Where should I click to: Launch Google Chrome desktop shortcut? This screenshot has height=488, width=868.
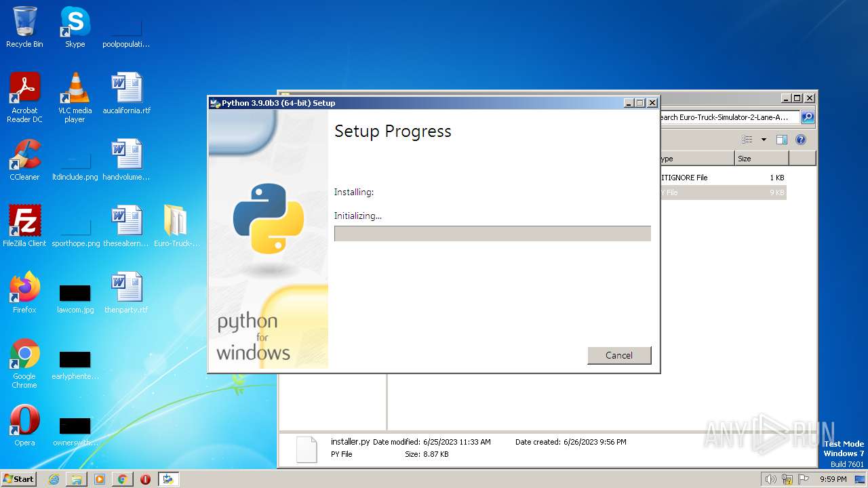pos(24,363)
